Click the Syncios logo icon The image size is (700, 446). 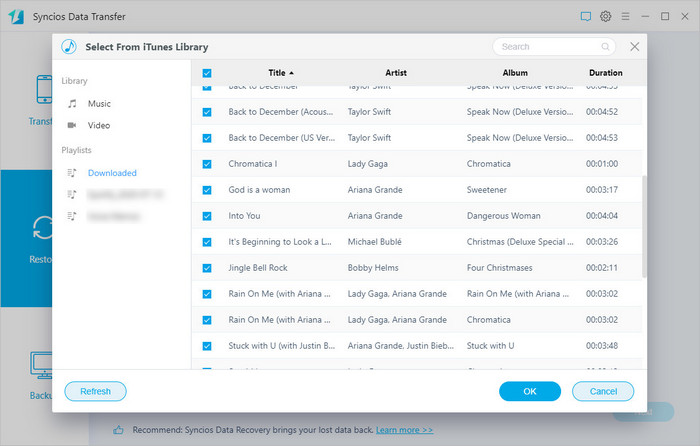pyautogui.click(x=16, y=17)
